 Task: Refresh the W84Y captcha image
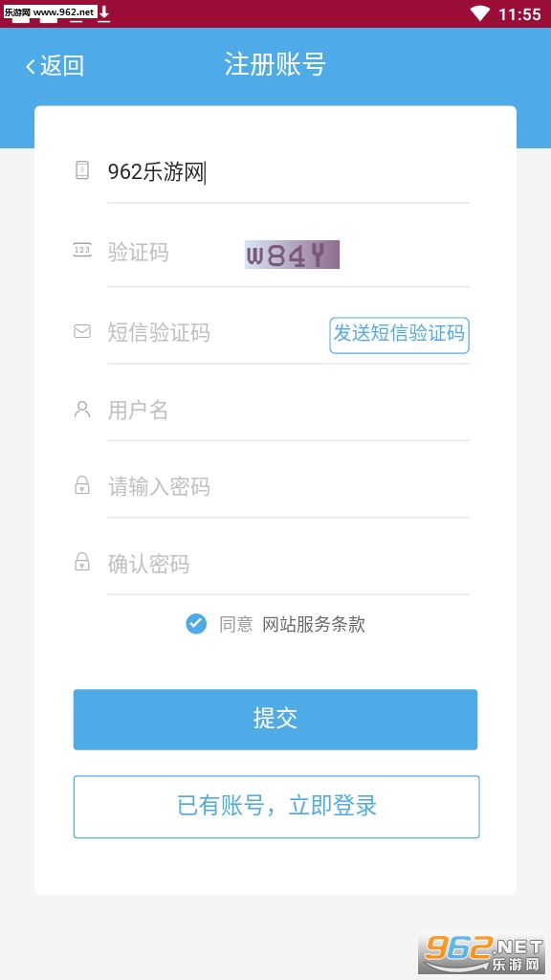[292, 255]
